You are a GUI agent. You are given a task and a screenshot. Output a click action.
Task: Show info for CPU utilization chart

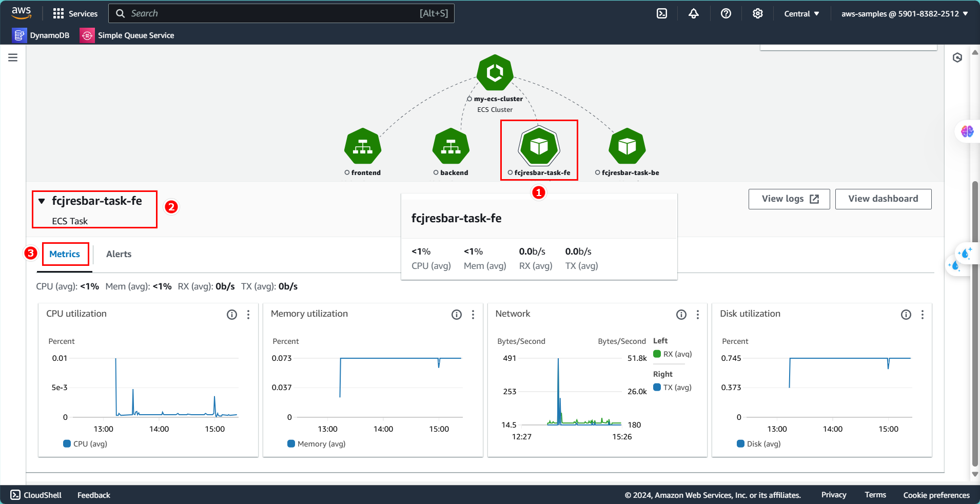(232, 315)
